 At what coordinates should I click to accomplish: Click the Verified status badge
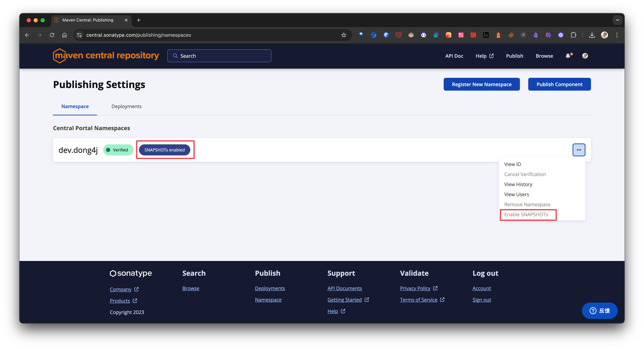click(x=118, y=150)
